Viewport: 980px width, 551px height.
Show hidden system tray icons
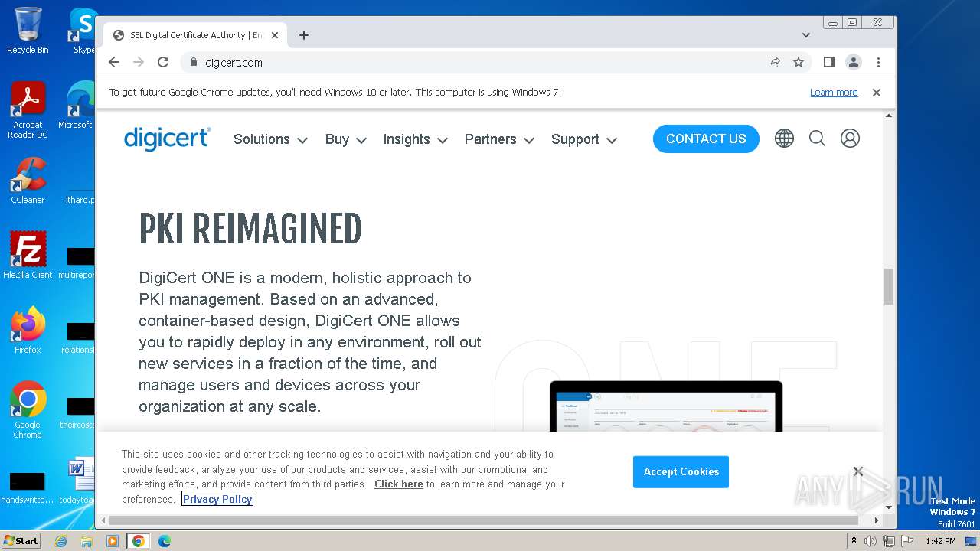click(x=854, y=541)
